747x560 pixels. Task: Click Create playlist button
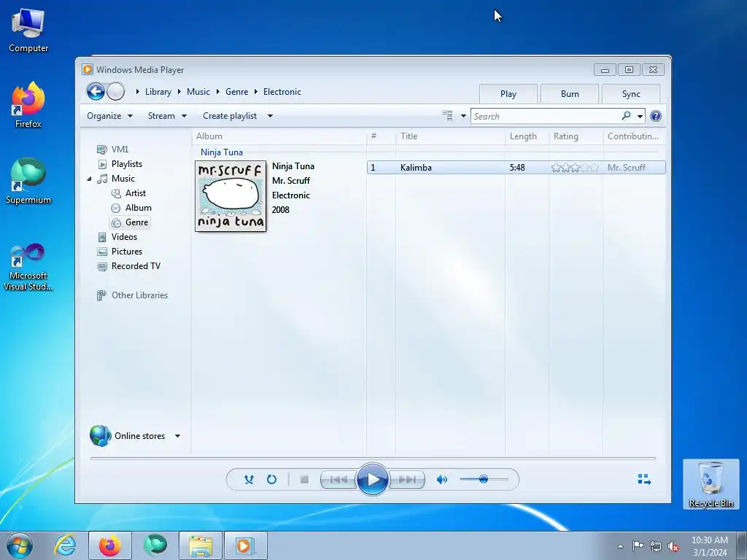point(230,116)
